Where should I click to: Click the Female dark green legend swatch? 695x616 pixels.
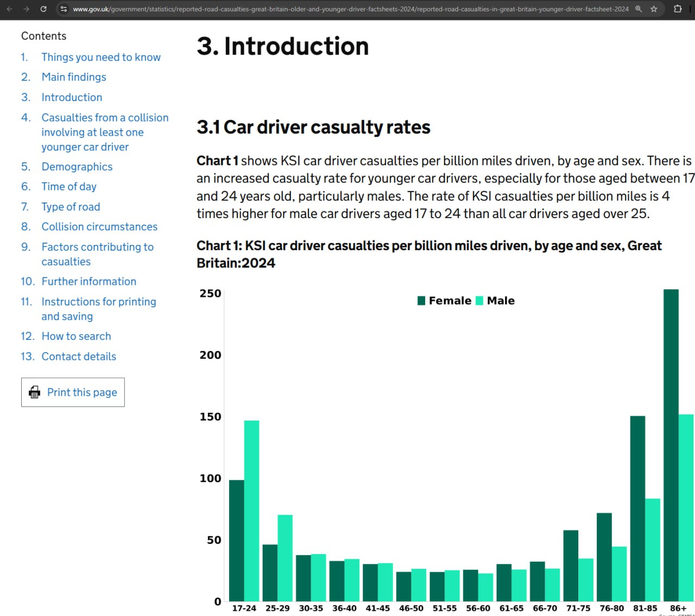click(421, 301)
